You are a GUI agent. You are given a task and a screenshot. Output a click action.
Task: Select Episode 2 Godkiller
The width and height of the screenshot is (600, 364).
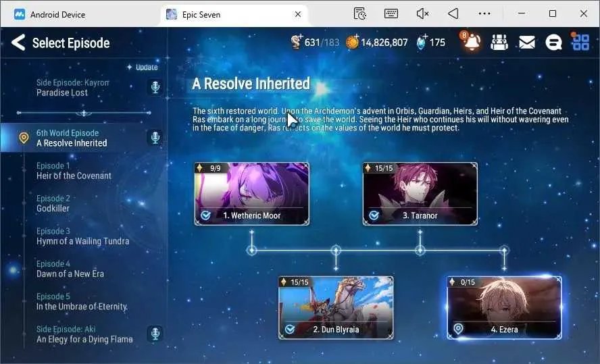(84, 204)
